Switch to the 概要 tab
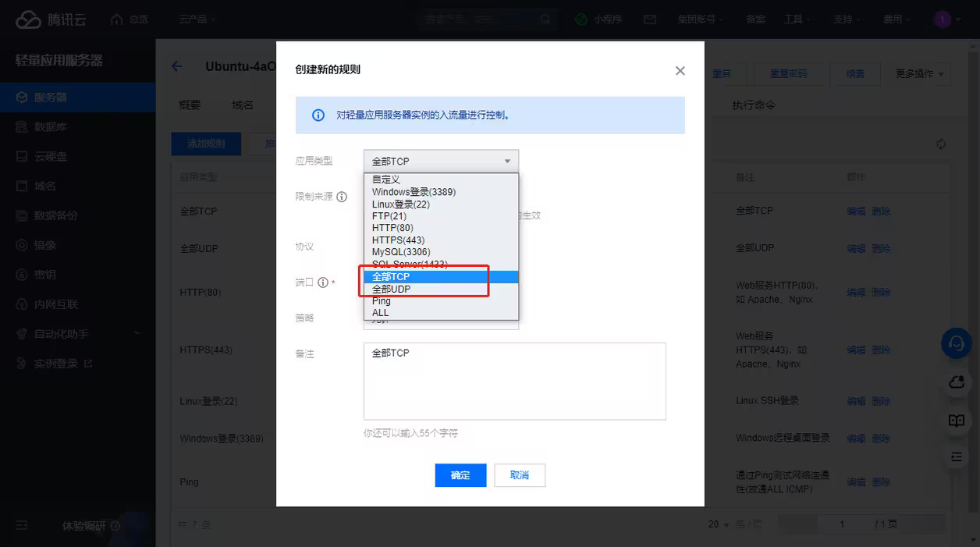This screenshot has width=980, height=547. tap(190, 105)
